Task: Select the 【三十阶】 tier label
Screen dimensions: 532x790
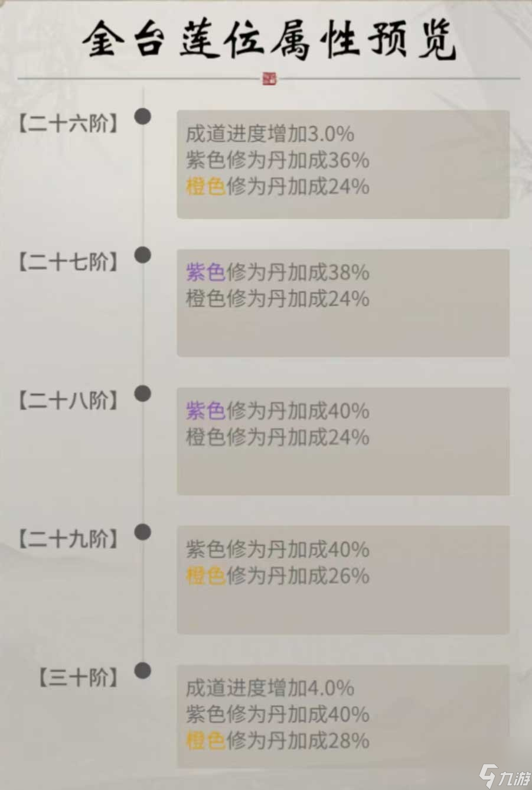Action: pyautogui.click(x=79, y=678)
